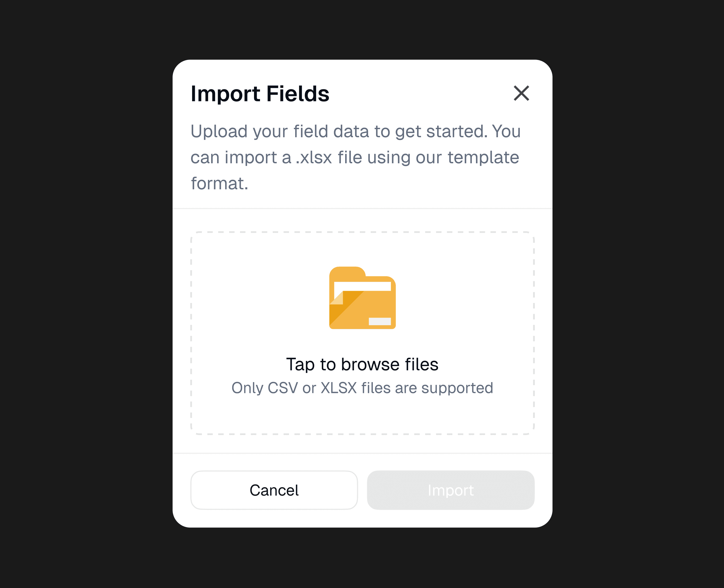Click the word 'template' in the description
The width and height of the screenshot is (724, 588).
coord(483,157)
